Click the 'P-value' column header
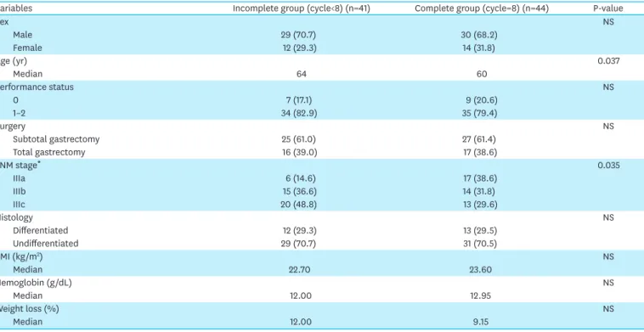 (608, 8)
